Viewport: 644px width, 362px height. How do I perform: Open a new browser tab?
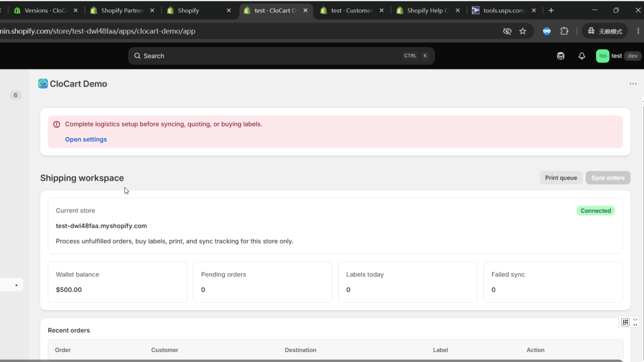click(x=551, y=10)
